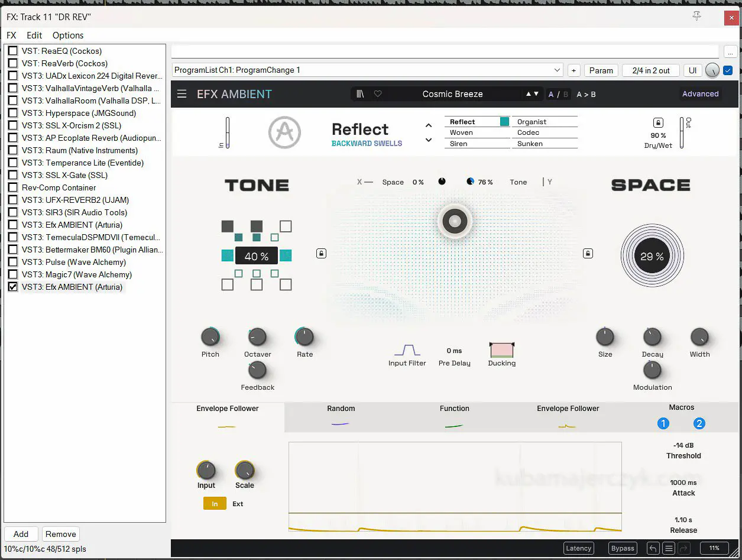Step to next preset using arrows
Viewport: 742px width, 560px height.
click(536, 94)
